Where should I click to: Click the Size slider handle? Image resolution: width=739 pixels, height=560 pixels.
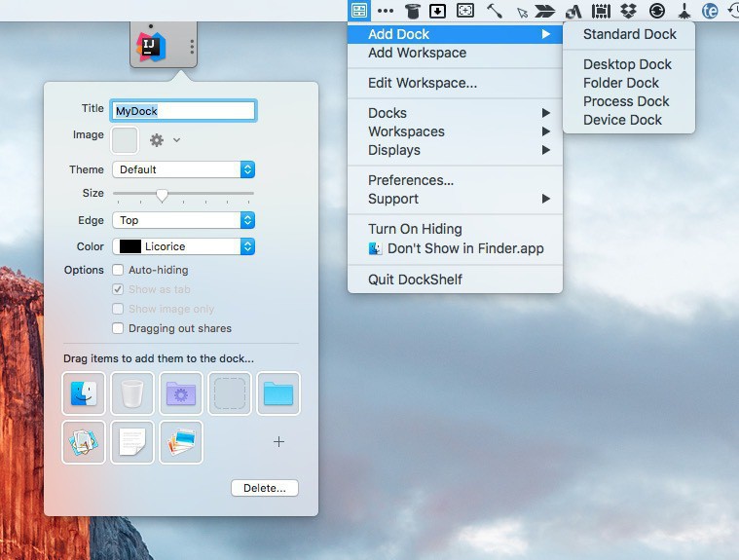162,195
